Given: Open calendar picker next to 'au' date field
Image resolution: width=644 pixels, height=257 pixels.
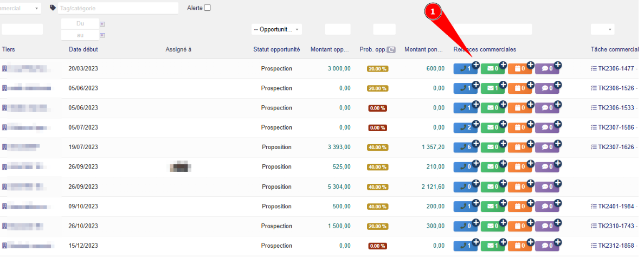Looking at the screenshot, I should point(102,35).
